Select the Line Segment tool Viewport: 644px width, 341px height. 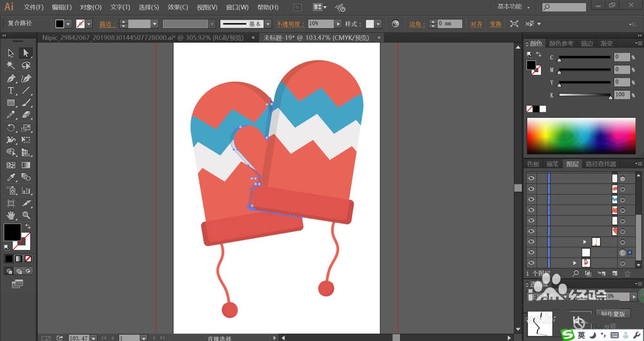tap(26, 90)
